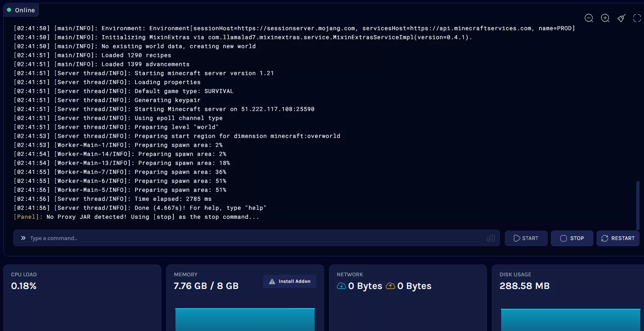Click the 7.76 GB / 8 GB memory reading

[206, 286]
